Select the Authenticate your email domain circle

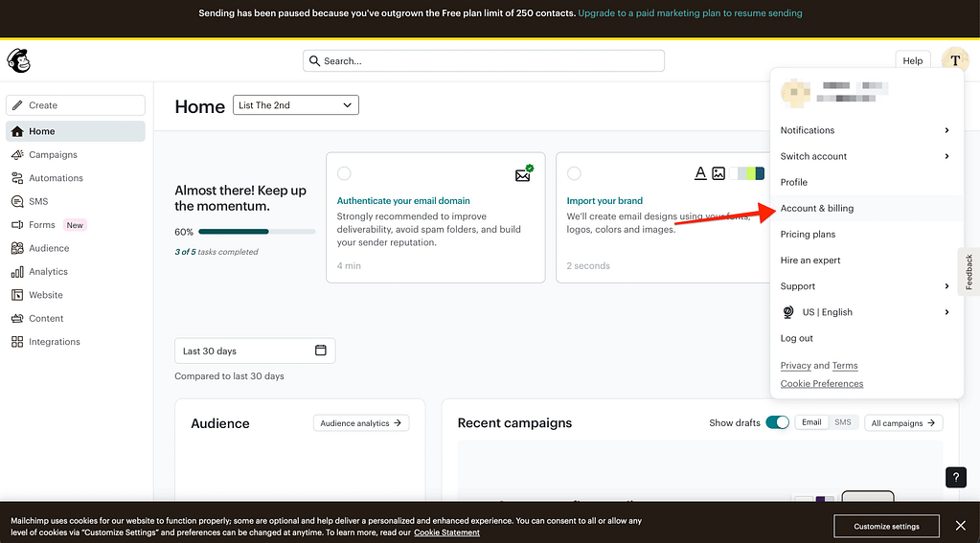pos(344,173)
